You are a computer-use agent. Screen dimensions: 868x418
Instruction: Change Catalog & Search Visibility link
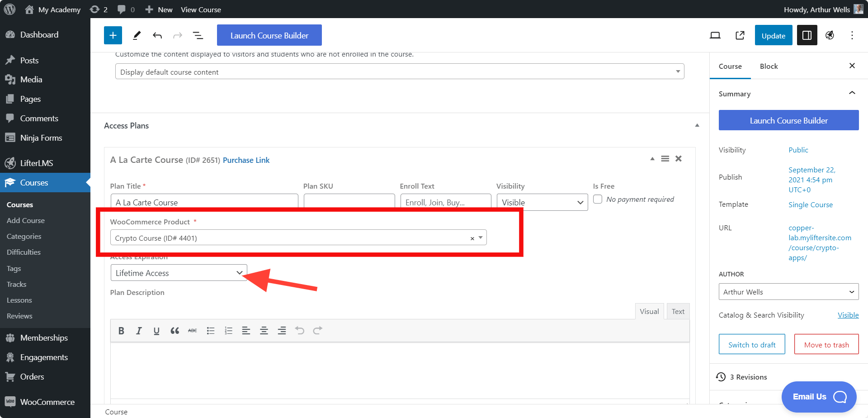tap(848, 315)
